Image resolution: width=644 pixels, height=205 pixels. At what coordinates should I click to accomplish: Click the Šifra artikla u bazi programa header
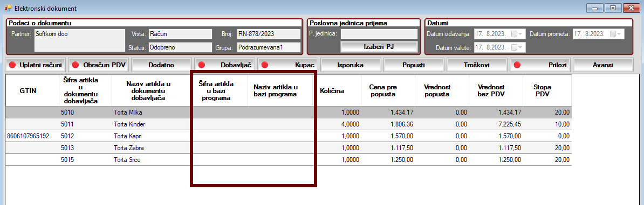(x=221, y=90)
